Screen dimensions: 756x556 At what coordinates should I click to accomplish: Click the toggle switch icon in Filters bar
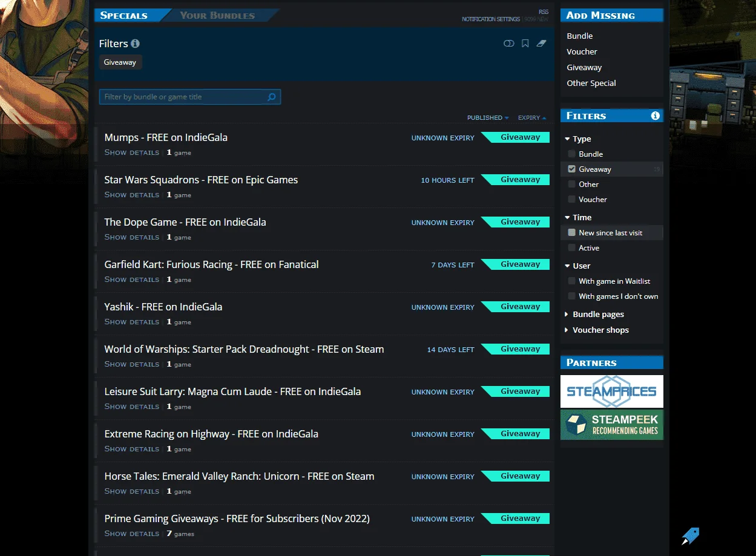pos(508,44)
